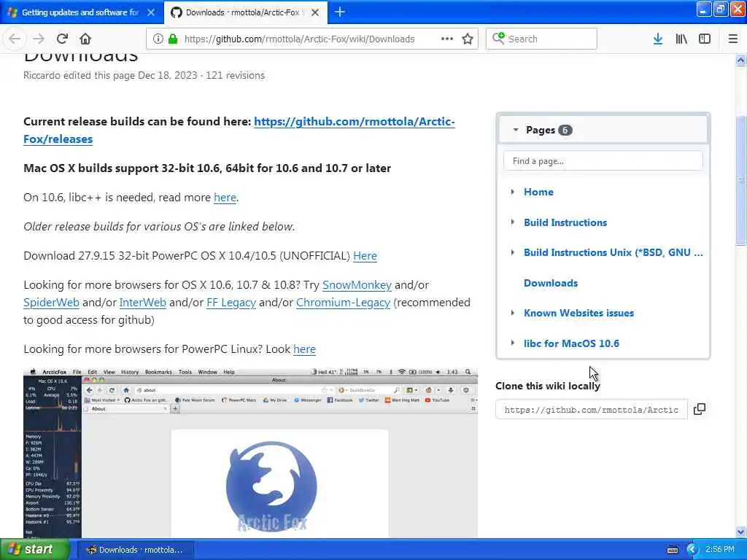Open the Downloads wiki page link
Viewport: 747px width, 560px height.
551,283
